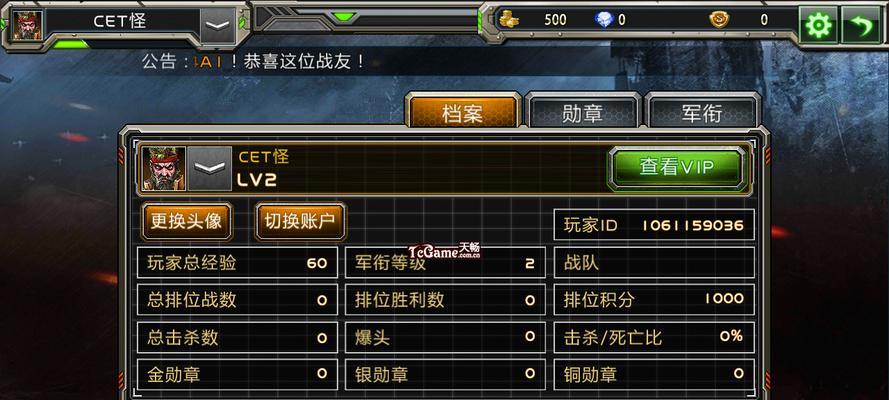
Task: Click the profile panel avatar portrait
Action: point(164,168)
